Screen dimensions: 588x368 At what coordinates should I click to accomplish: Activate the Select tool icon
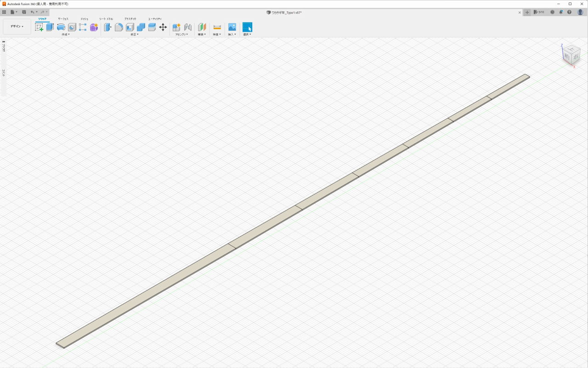(247, 27)
